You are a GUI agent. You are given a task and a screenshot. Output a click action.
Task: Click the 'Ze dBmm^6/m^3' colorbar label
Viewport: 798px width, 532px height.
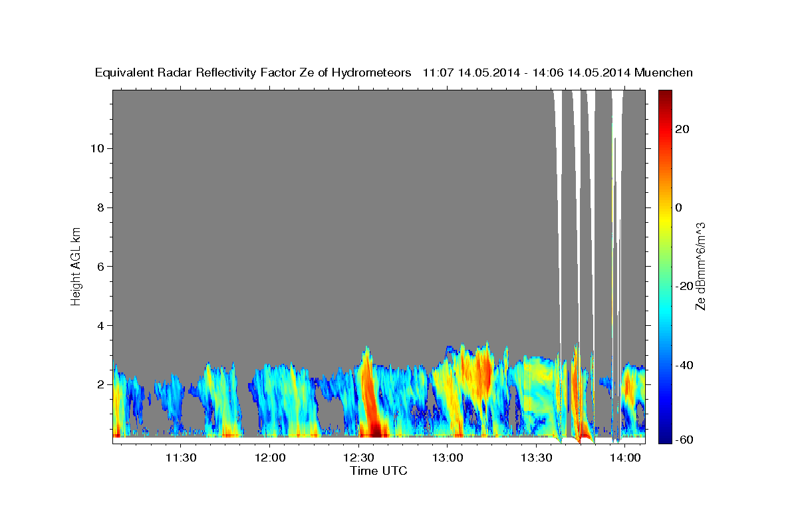pyautogui.click(x=700, y=266)
